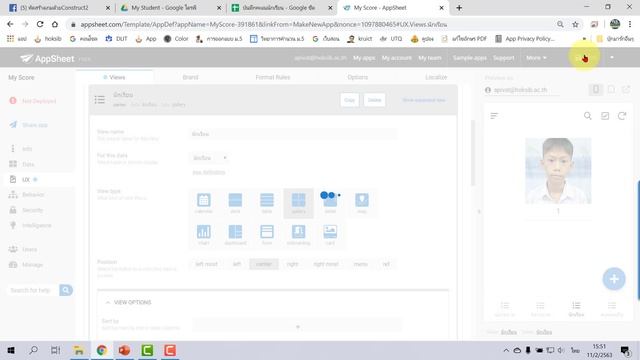Switch preview to tablet device mode

tap(611, 89)
